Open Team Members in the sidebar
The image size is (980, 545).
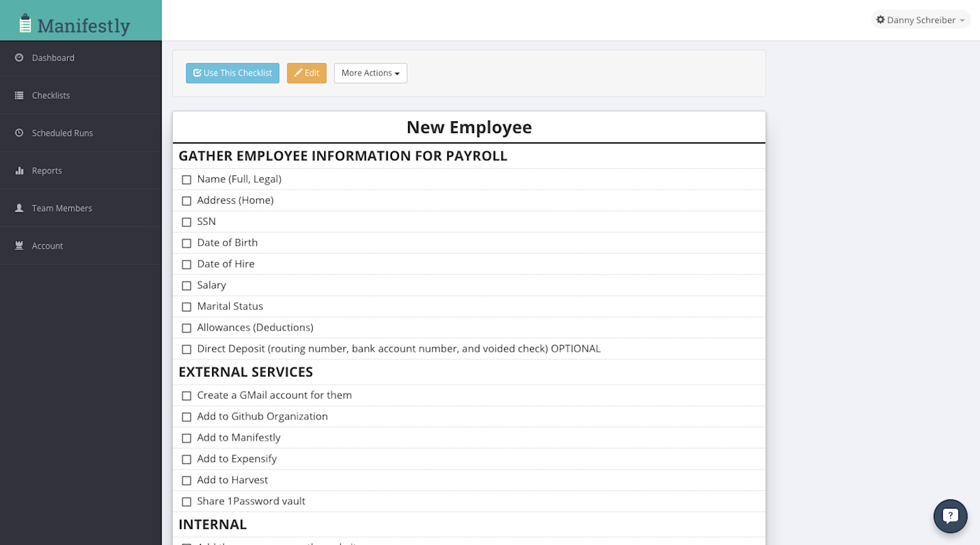80,208
